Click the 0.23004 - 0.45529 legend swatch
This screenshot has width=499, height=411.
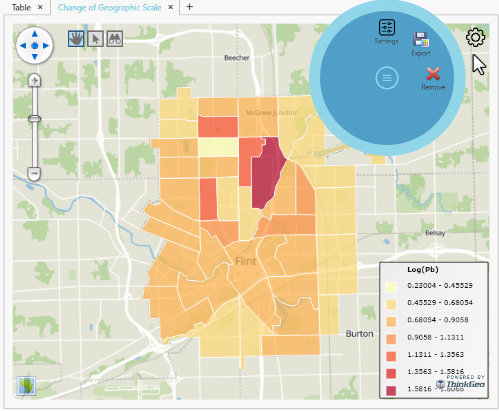391,287
